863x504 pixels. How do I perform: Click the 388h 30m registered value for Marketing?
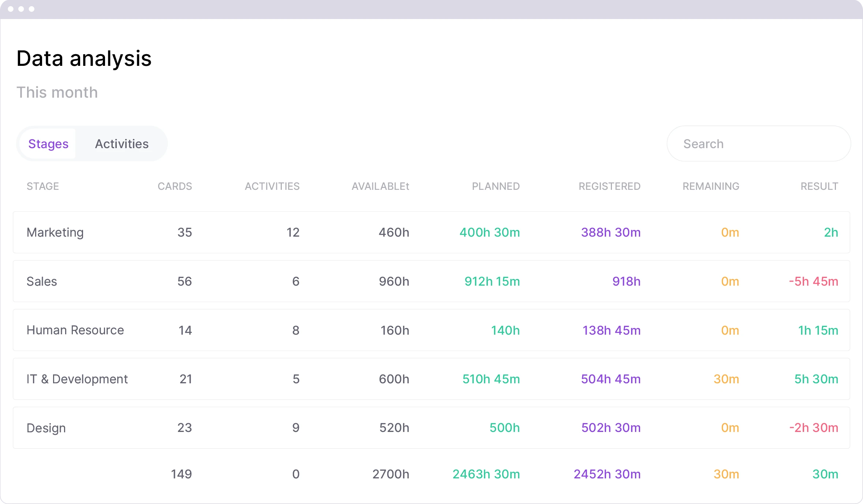click(x=610, y=232)
